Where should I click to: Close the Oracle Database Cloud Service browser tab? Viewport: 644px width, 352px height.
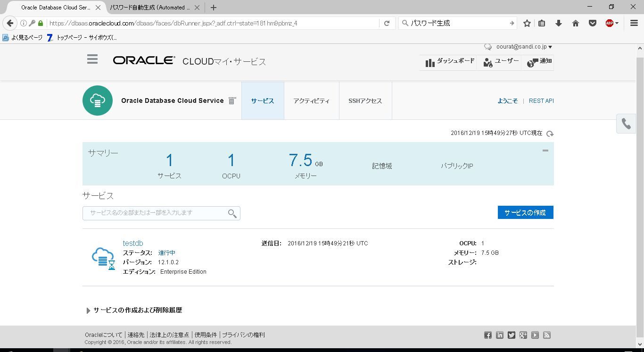pyautogui.click(x=98, y=8)
